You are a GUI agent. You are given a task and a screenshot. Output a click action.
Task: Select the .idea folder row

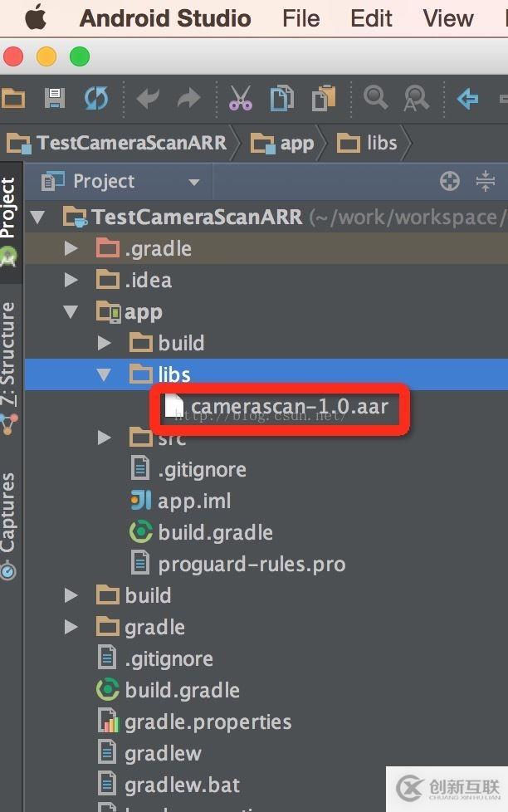[266, 280]
